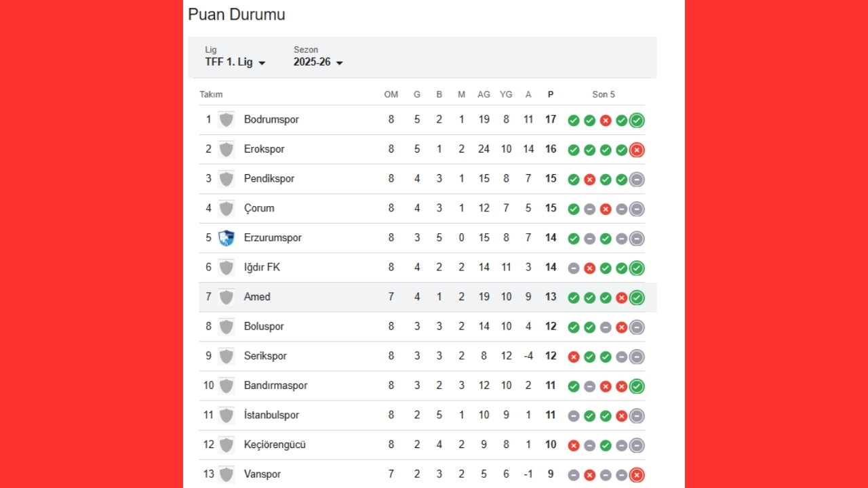The height and width of the screenshot is (488, 868).
Task: Open the Bodrumspor team link
Action: tap(271, 119)
